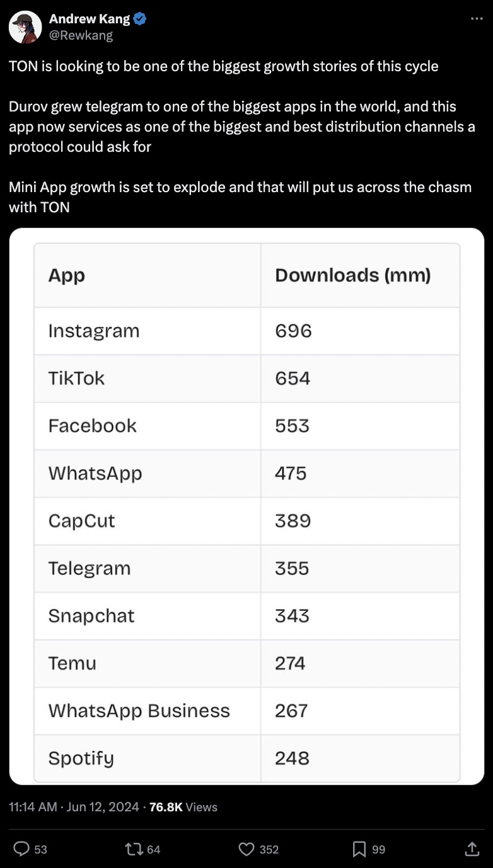Bookmark this tweet
Screen dimensions: 493x868
(x=359, y=849)
